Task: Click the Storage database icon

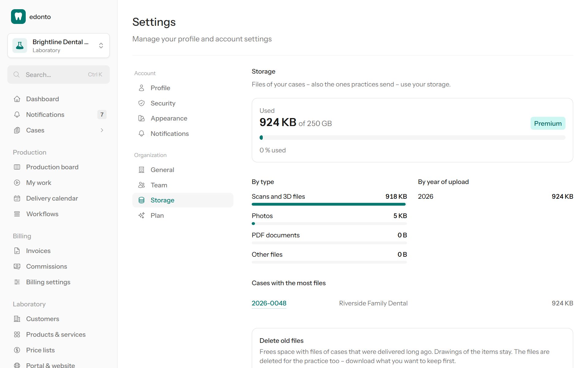Action: tap(141, 200)
